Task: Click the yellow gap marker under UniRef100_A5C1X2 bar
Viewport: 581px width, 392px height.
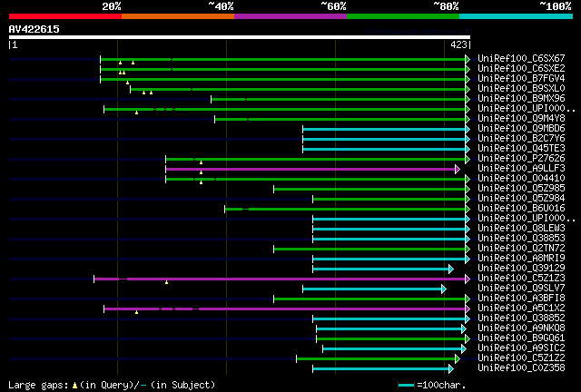Action: pyautogui.click(x=137, y=313)
